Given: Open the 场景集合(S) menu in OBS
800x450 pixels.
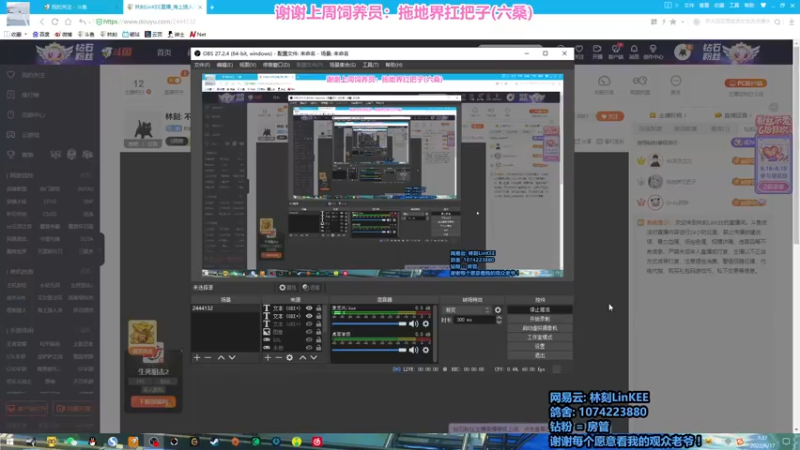Looking at the screenshot, I should 342,65.
